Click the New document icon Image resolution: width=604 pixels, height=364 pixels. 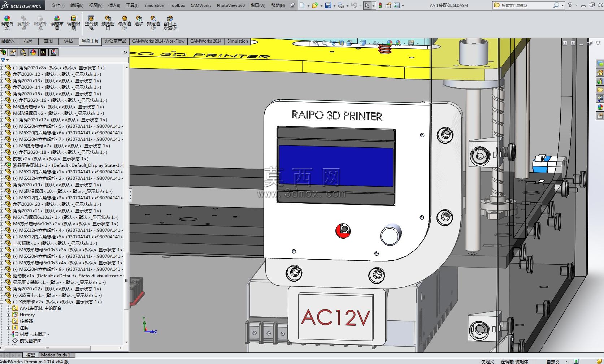pos(302,5)
